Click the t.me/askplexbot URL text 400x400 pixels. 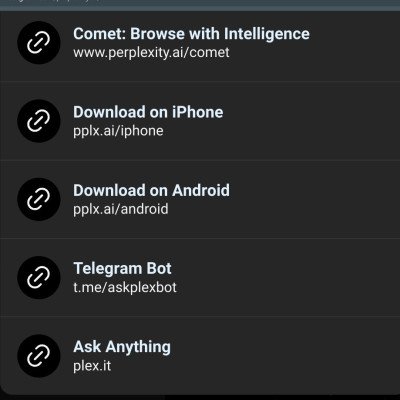click(125, 287)
